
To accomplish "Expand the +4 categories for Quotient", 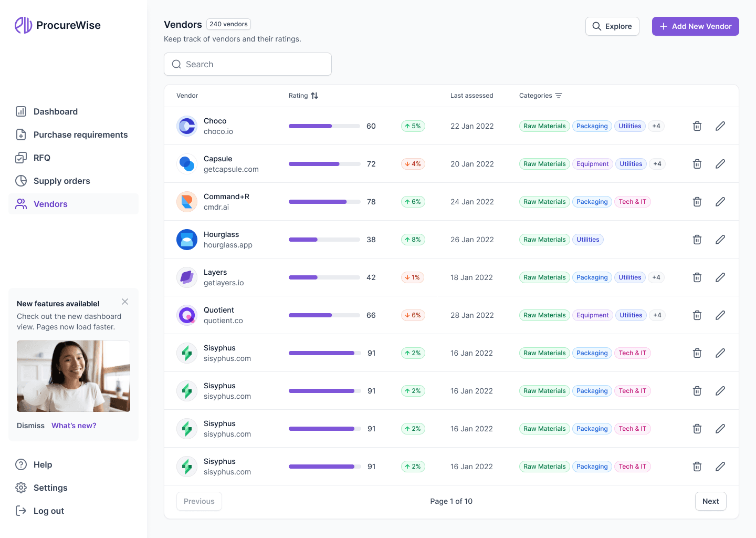I will (x=657, y=315).
